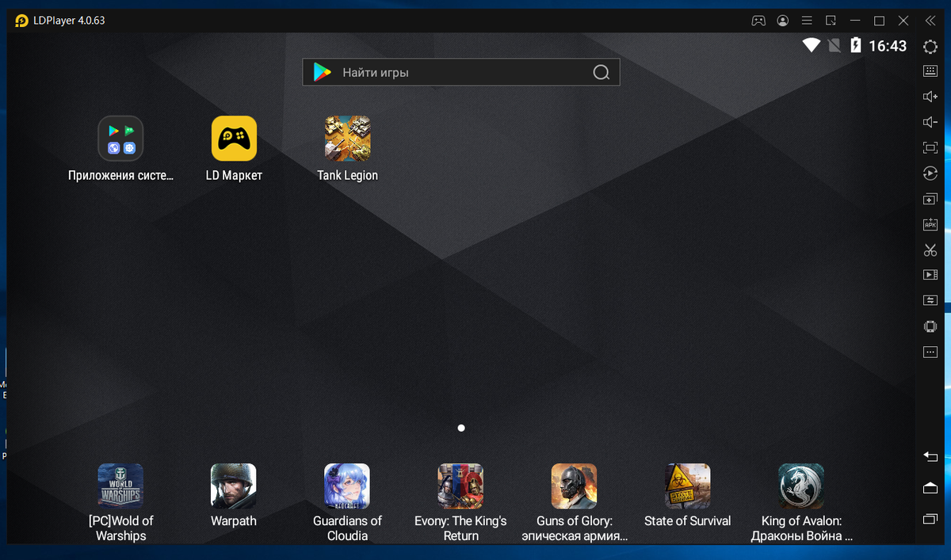This screenshot has width=951, height=560.
Task: Open shared folder icon in sidebar
Action: coord(930,300)
